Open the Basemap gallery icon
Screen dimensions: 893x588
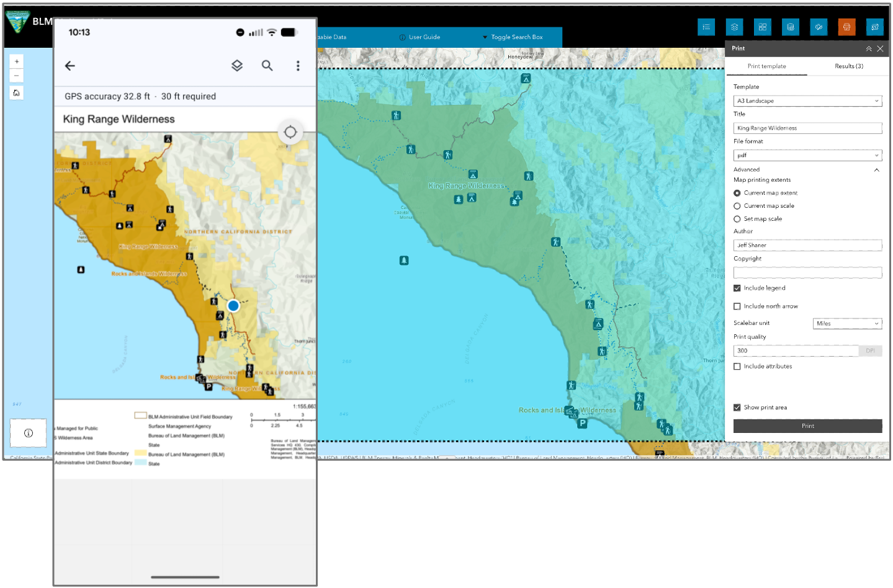(762, 27)
